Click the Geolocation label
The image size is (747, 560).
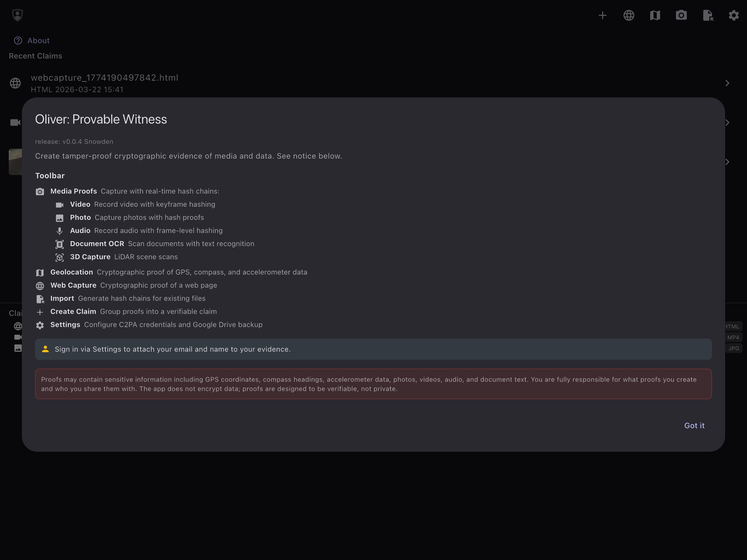point(72,272)
